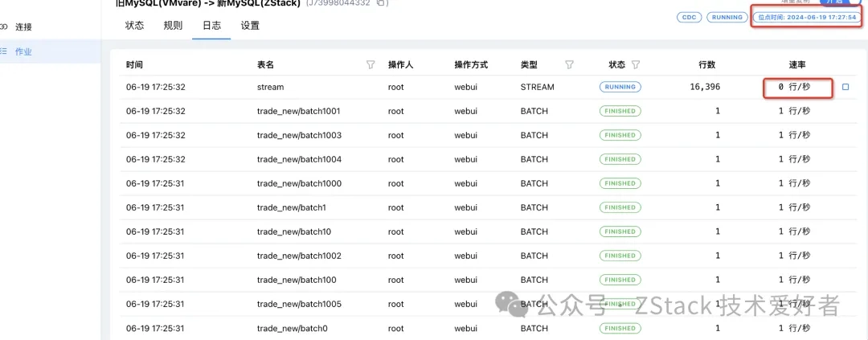Click FINISHED status of trade_new/batch1002

pos(620,256)
